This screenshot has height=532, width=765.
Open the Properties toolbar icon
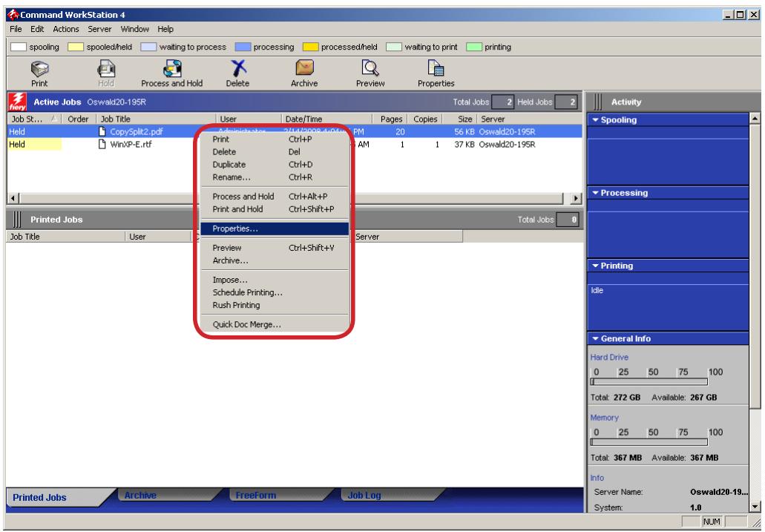click(x=436, y=68)
